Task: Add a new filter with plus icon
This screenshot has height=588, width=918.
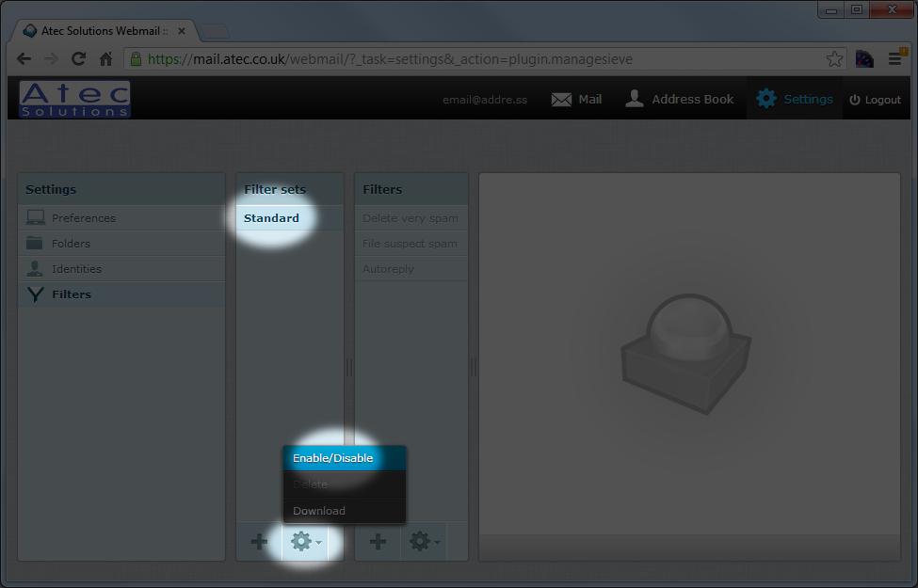Action: 378,542
